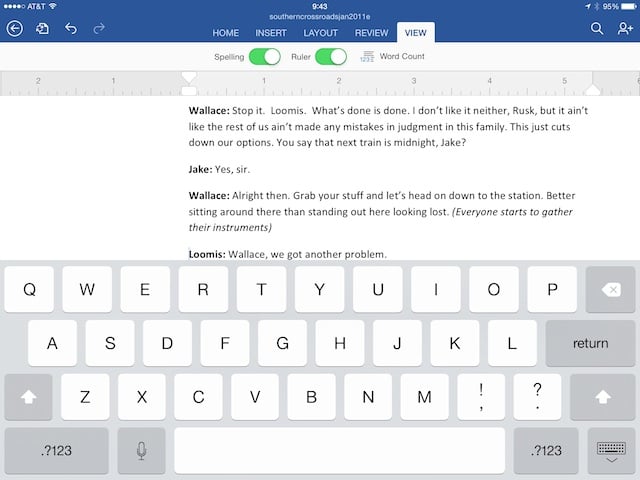The height and width of the screenshot is (480, 640).
Task: Turn off the Spelling switch
Action: (x=264, y=57)
